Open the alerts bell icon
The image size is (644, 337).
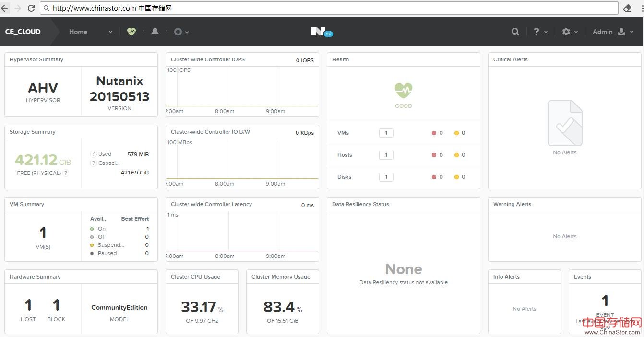tap(155, 32)
